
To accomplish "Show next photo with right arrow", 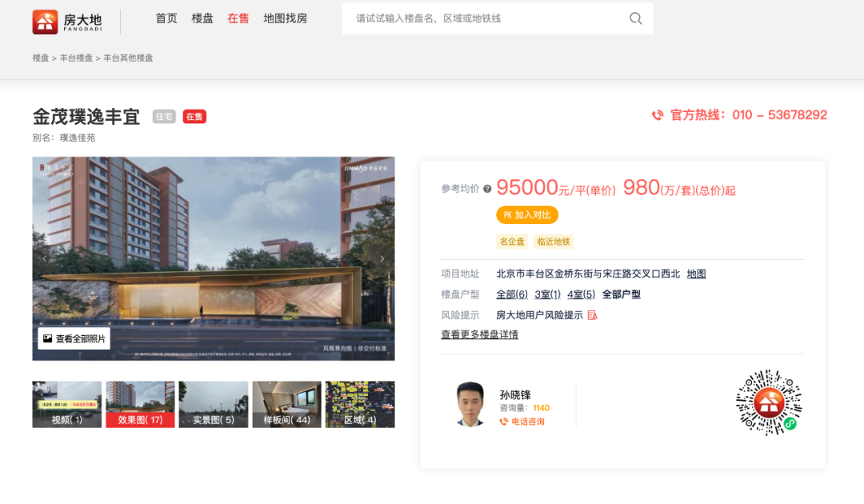I will click(x=382, y=258).
